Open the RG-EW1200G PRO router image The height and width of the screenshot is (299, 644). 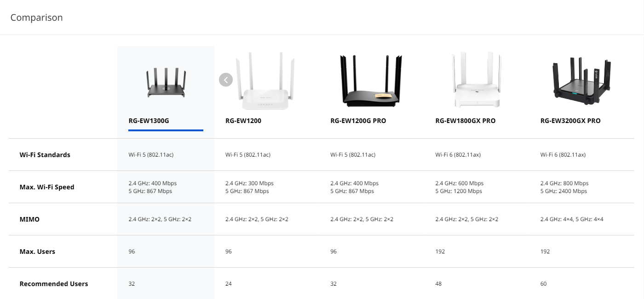tap(371, 81)
